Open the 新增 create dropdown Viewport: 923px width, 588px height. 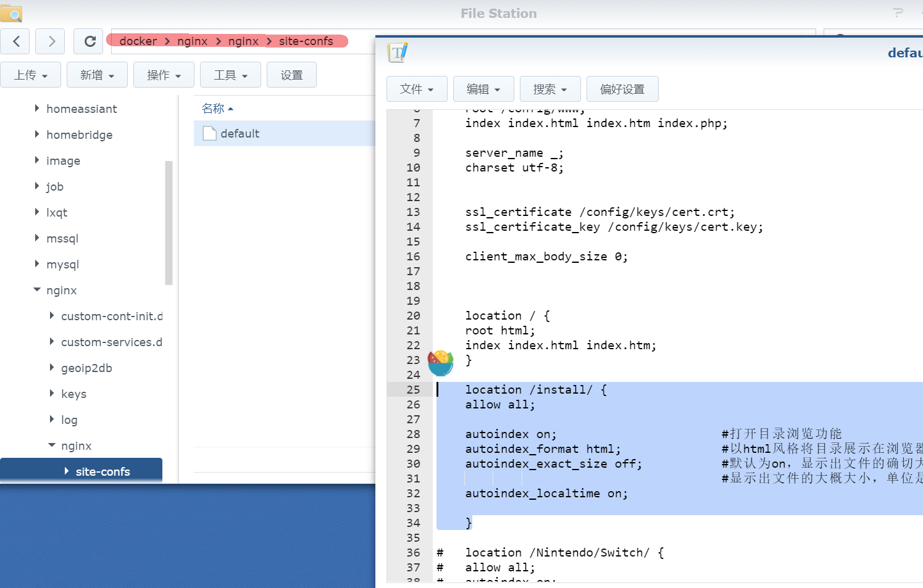(x=97, y=74)
